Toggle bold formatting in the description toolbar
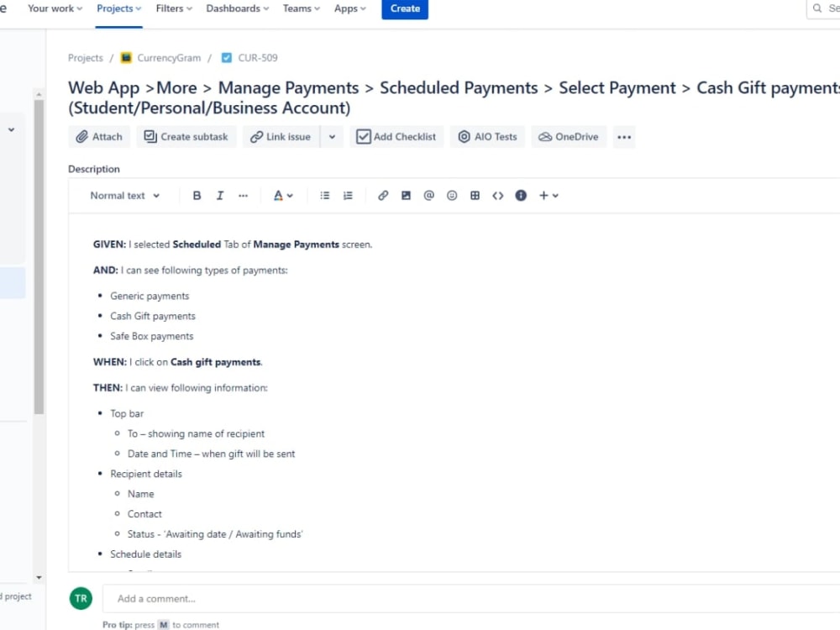This screenshot has height=630, width=840. 197,195
